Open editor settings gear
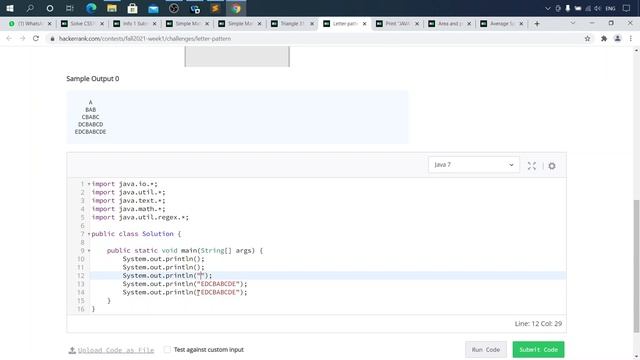640x360 pixels. pos(552,166)
